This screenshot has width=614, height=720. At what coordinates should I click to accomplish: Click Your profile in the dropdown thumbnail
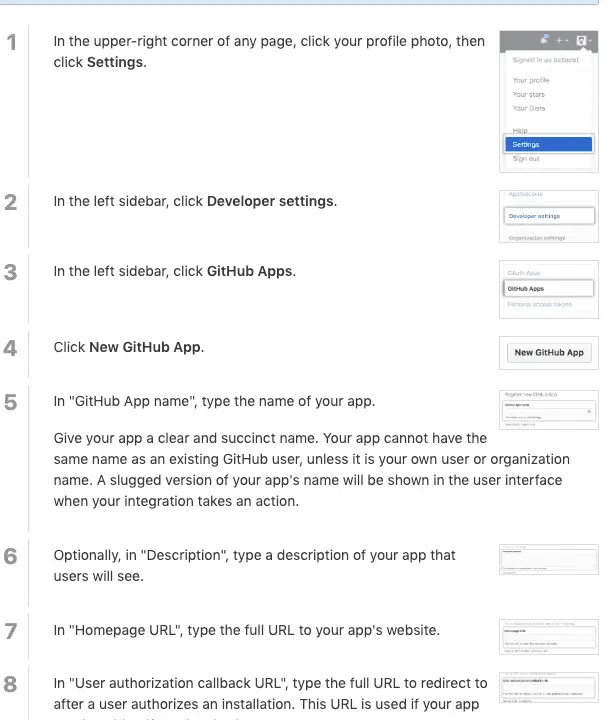531,80
